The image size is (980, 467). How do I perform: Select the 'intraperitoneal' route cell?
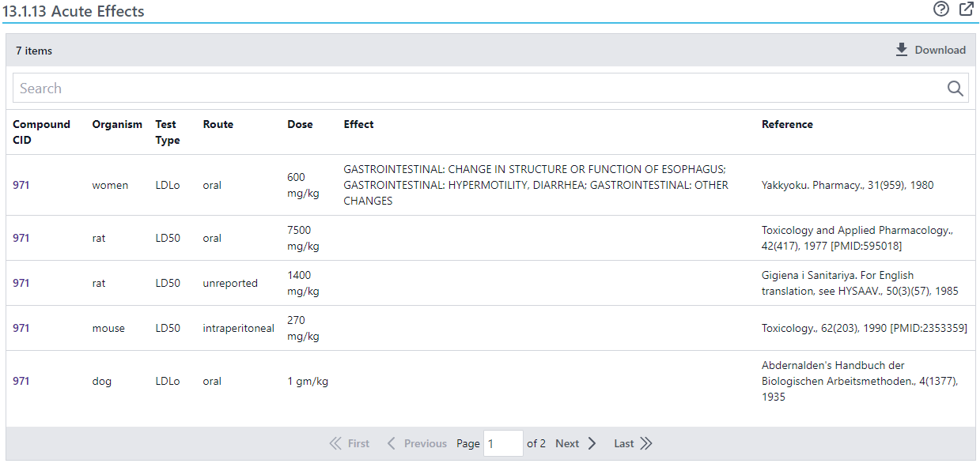click(x=238, y=328)
